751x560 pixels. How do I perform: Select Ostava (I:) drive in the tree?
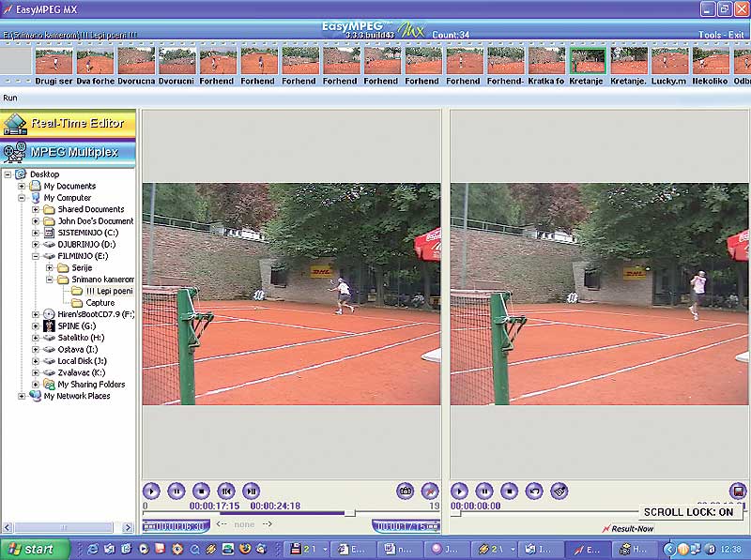click(x=78, y=349)
